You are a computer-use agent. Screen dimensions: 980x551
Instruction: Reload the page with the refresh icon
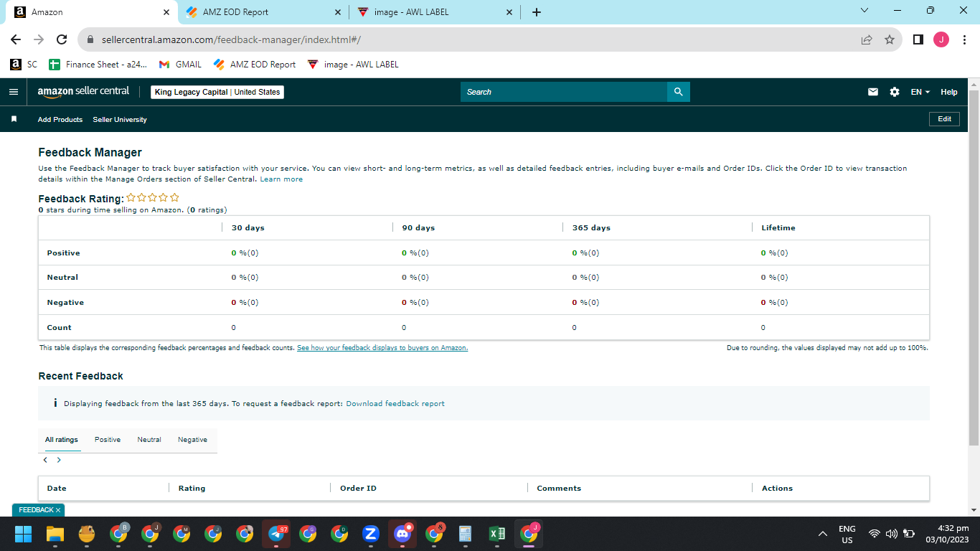62,40
